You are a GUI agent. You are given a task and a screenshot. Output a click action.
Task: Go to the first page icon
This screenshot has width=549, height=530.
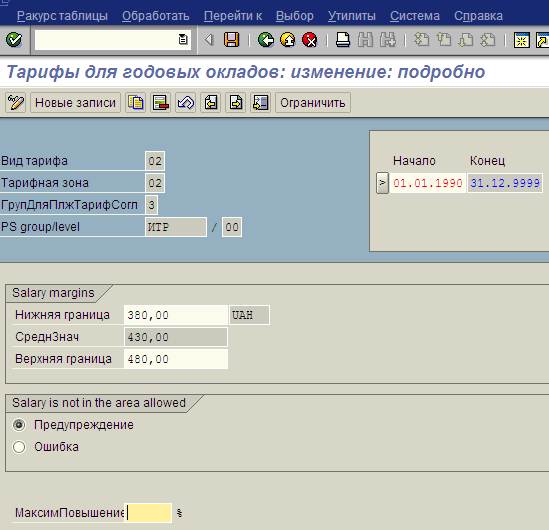click(421, 40)
